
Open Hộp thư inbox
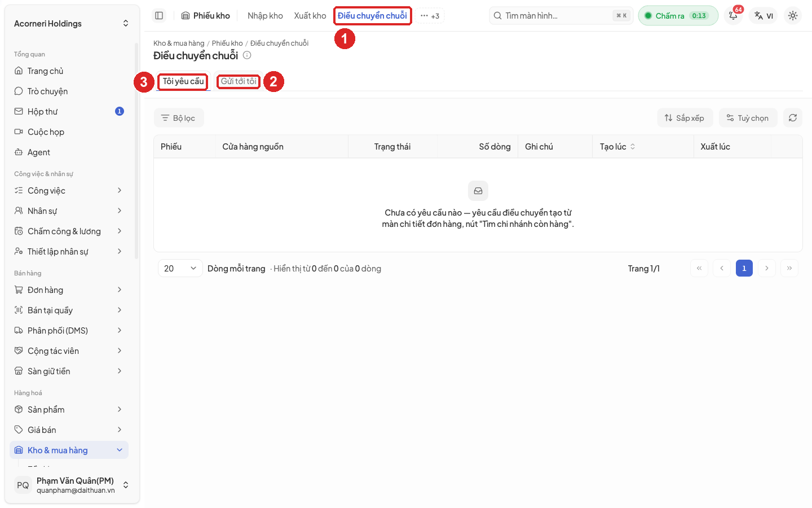click(x=69, y=112)
